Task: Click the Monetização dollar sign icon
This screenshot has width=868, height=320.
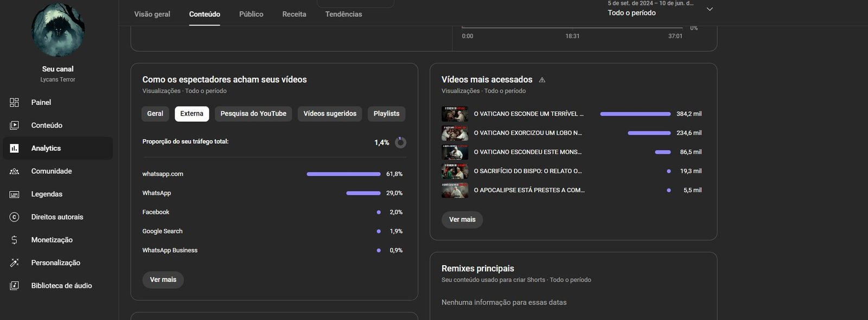Action: pos(14,240)
